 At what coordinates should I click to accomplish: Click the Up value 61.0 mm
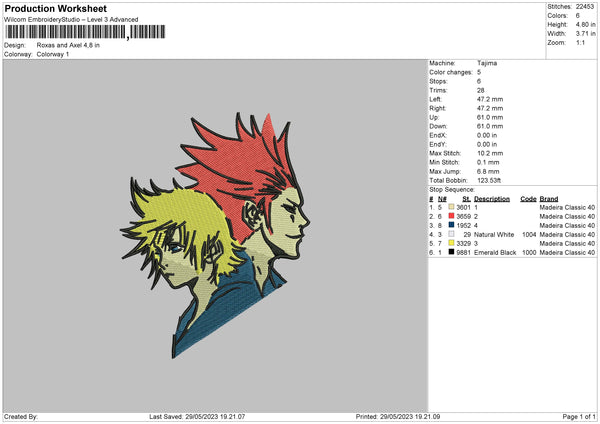(x=490, y=117)
